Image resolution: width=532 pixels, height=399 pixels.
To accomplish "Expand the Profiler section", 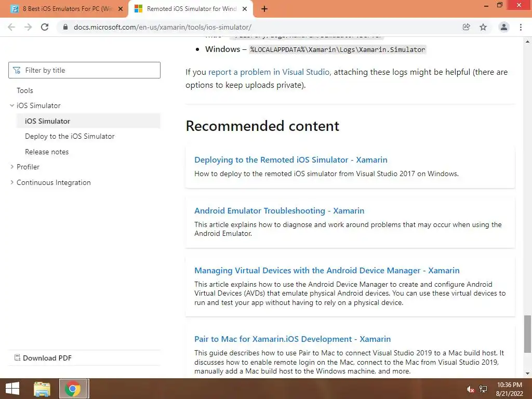I will [12, 167].
